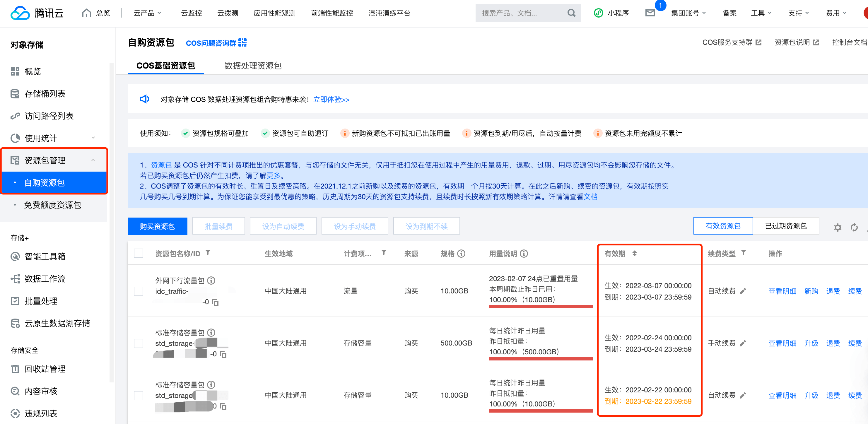
Task: Edit renewal type for 手动续费 row
Action: (743, 343)
